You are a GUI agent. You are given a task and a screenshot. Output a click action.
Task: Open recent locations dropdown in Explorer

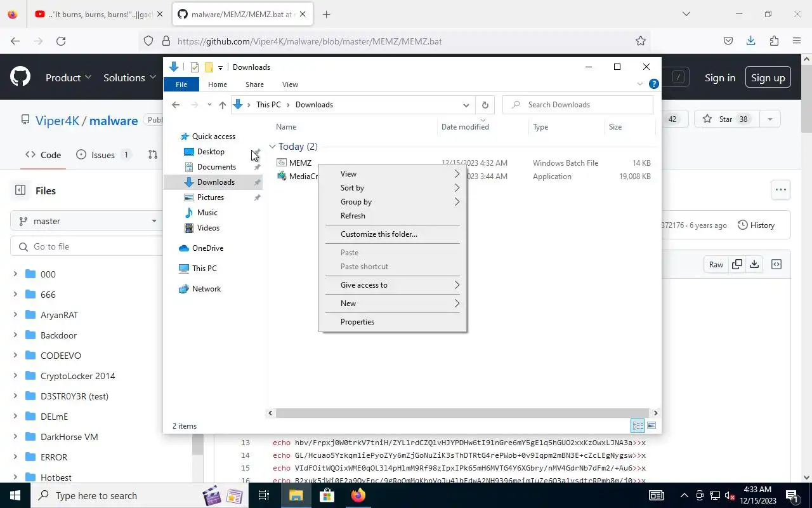pos(209,105)
